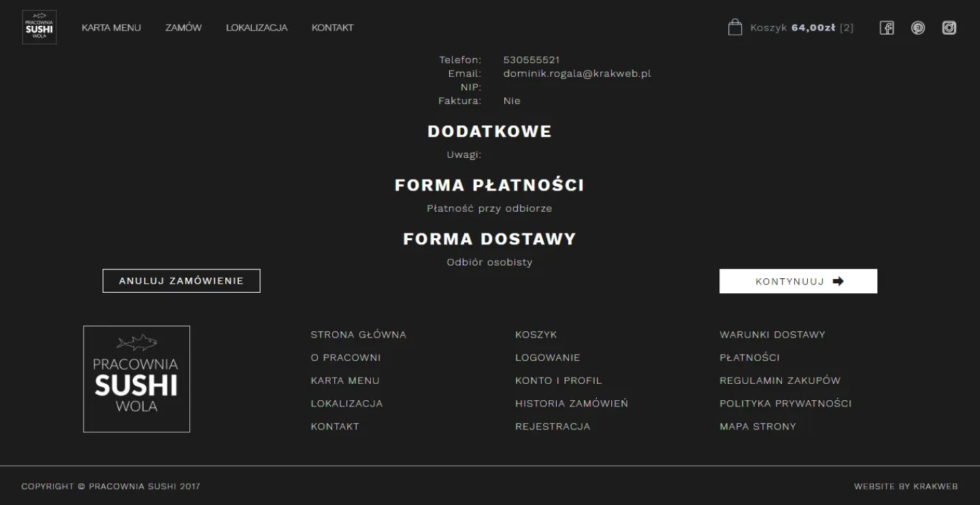Open the Facebook icon in header

click(x=887, y=28)
